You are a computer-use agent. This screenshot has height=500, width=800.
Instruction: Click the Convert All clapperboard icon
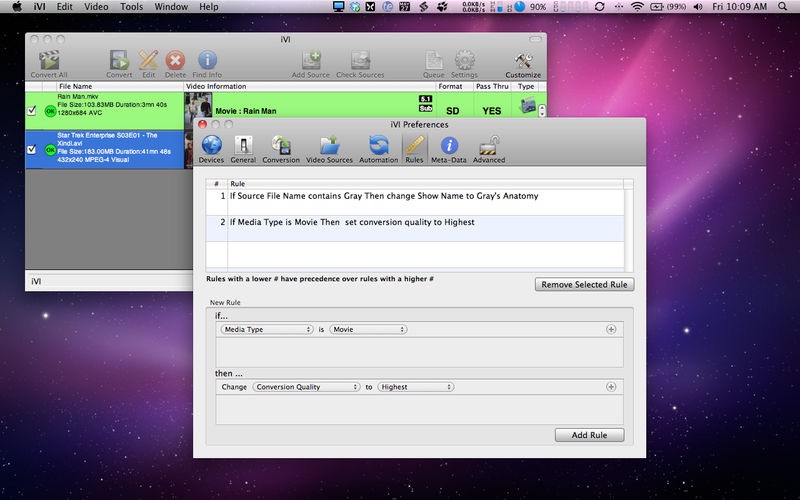click(x=49, y=64)
